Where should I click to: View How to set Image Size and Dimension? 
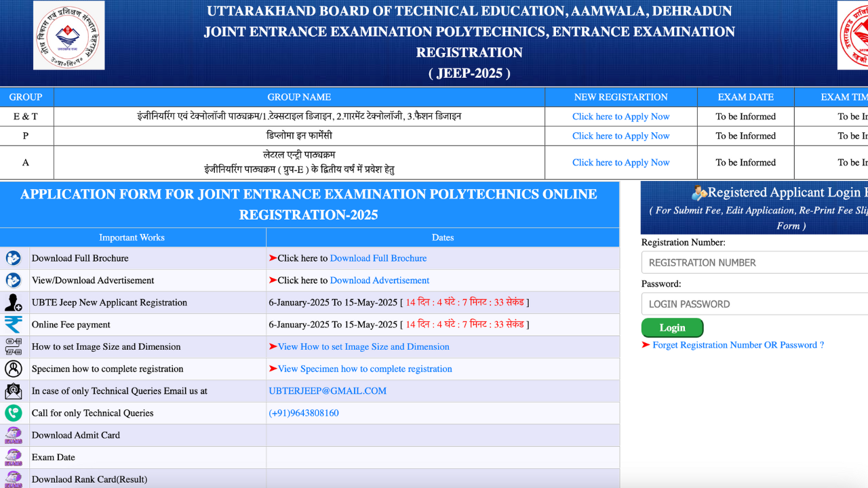pos(363,346)
